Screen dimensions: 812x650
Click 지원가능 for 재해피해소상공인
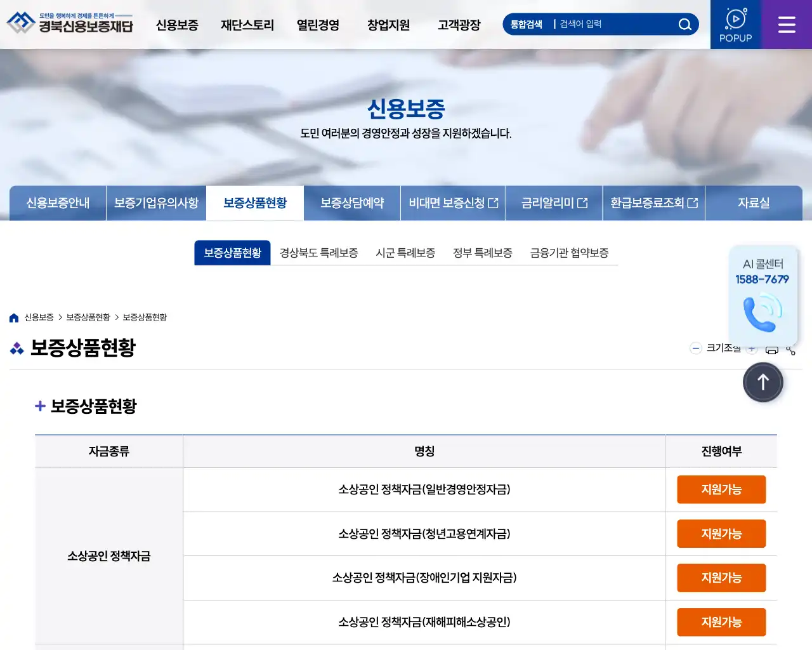(x=721, y=622)
